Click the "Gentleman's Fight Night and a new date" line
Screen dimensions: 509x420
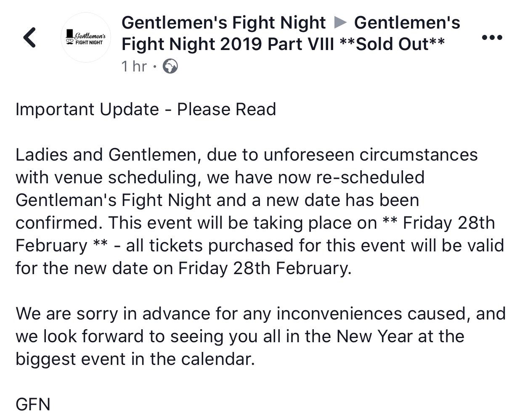tap(217, 200)
